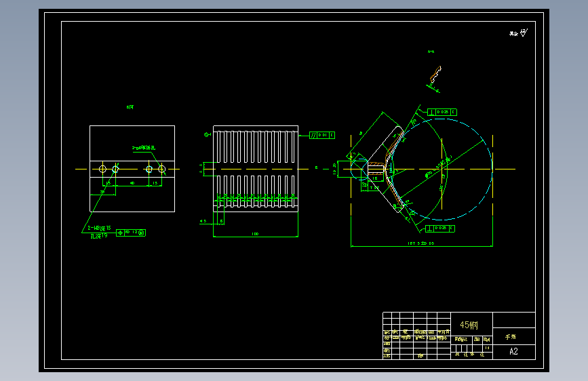The width and height of the screenshot is (588, 381).
Task: Pick the 100 width dimension text
Action: tap(256, 234)
